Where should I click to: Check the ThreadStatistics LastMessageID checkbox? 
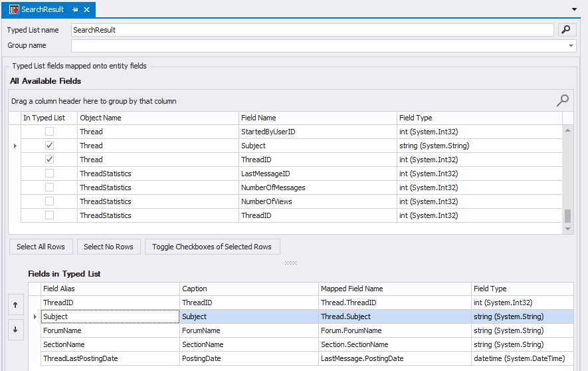point(49,174)
